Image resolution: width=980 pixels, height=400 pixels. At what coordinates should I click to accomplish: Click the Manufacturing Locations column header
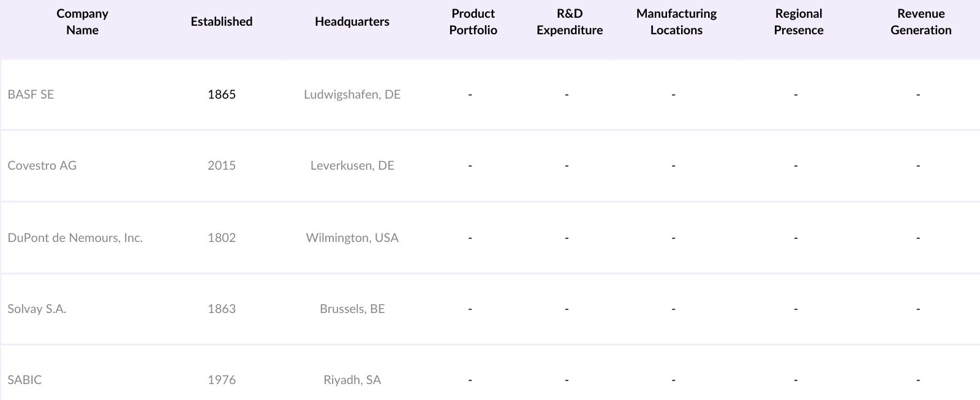(x=676, y=22)
